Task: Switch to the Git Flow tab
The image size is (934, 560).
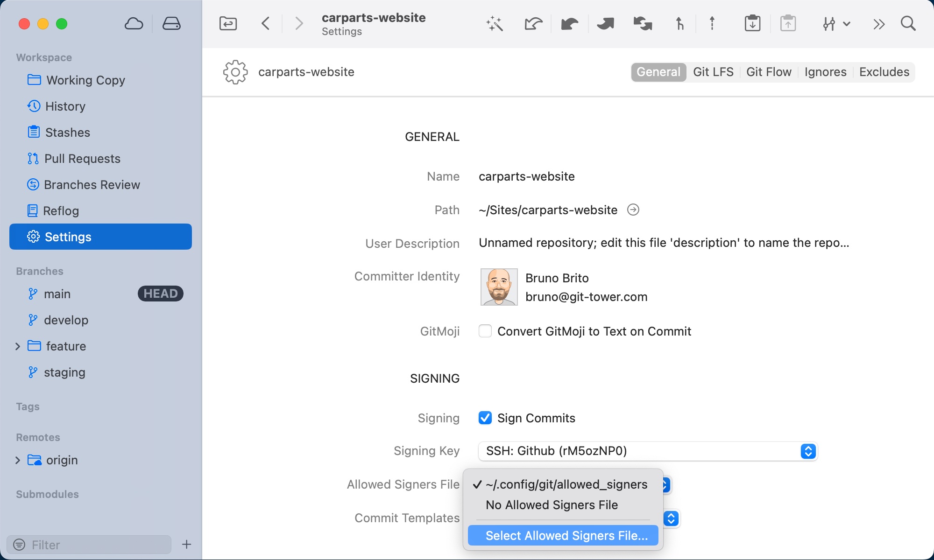Action: [768, 72]
